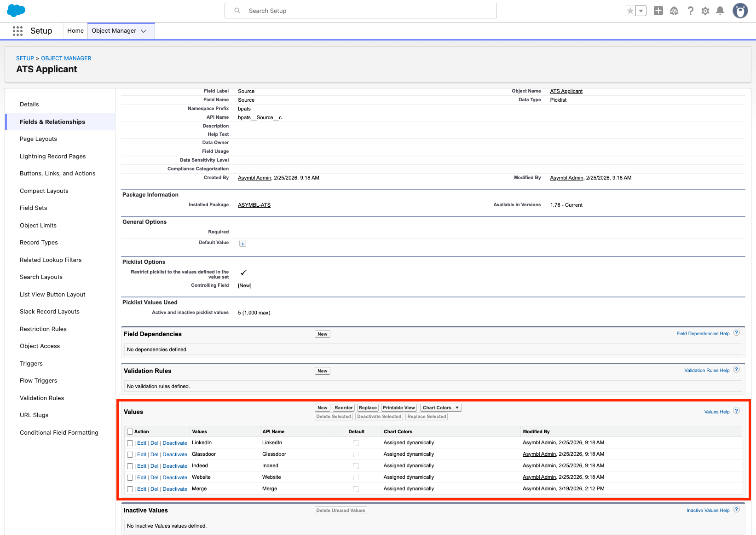Open the Help question mark icon
The image size is (756, 535).
690,11
